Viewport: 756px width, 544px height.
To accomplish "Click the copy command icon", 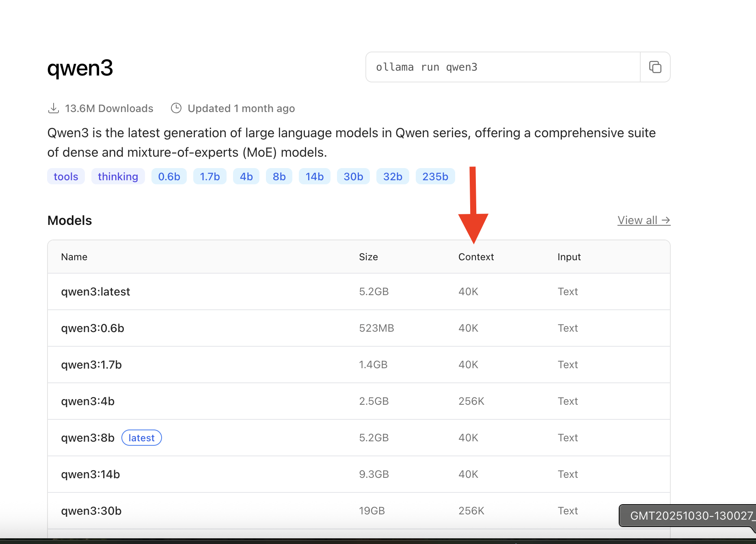I will (x=655, y=67).
